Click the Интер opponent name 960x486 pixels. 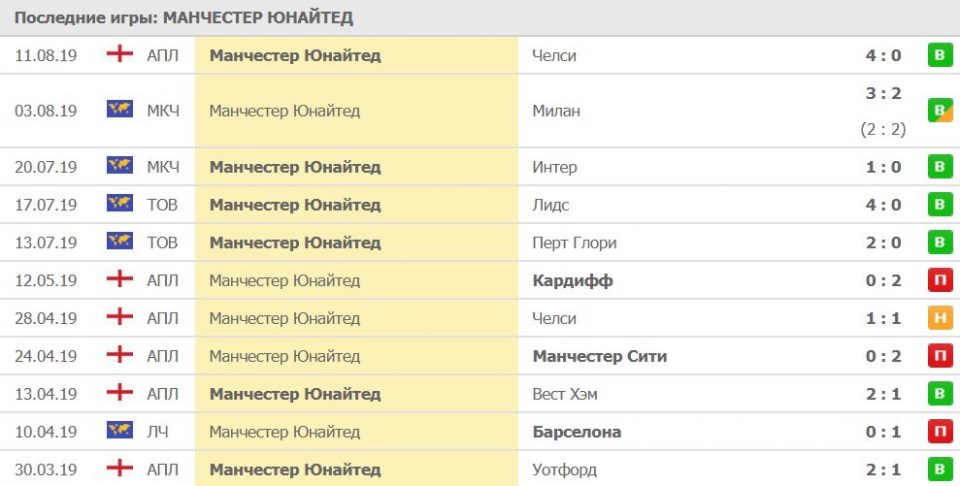click(x=555, y=167)
